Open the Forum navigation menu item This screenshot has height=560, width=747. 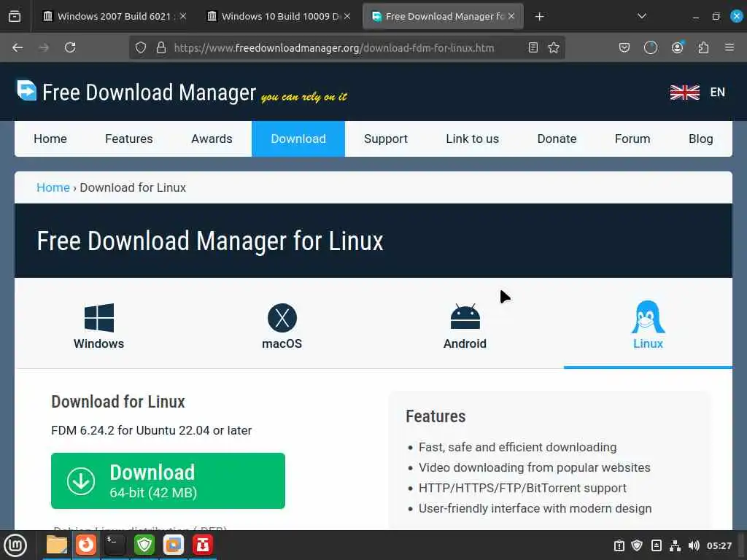[632, 139]
